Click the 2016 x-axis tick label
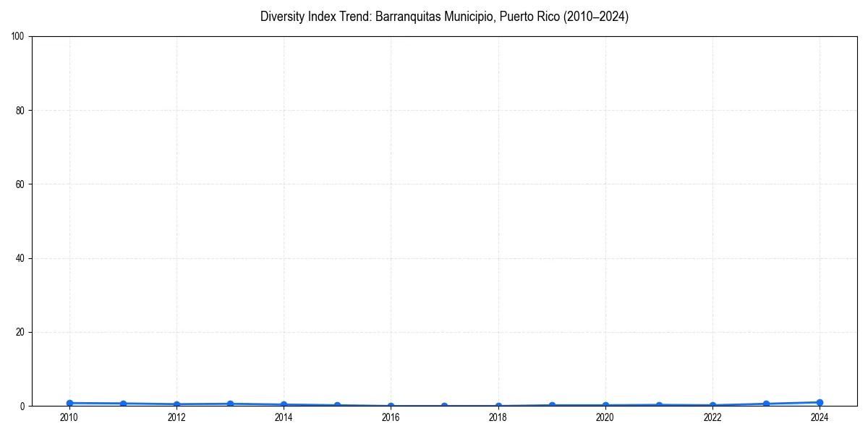The height and width of the screenshot is (434, 868). point(391,417)
